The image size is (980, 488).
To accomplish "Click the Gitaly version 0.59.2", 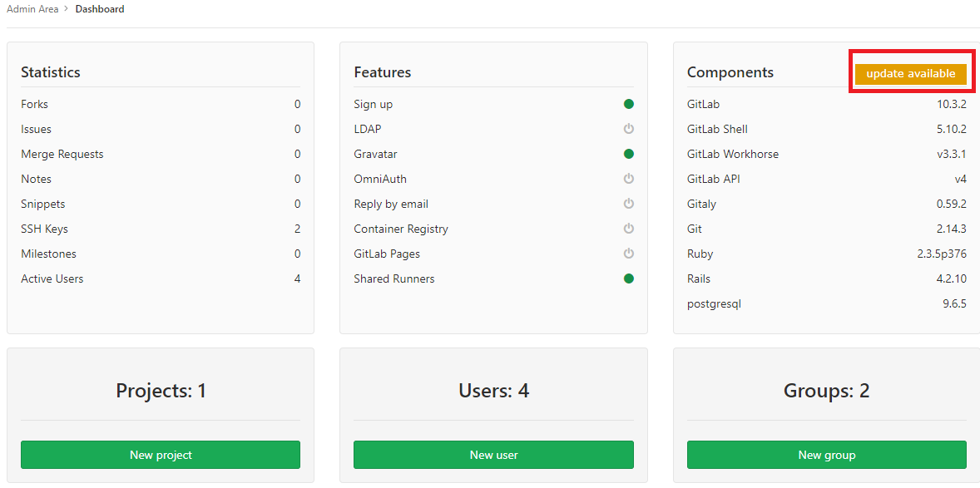I will coord(952,205).
